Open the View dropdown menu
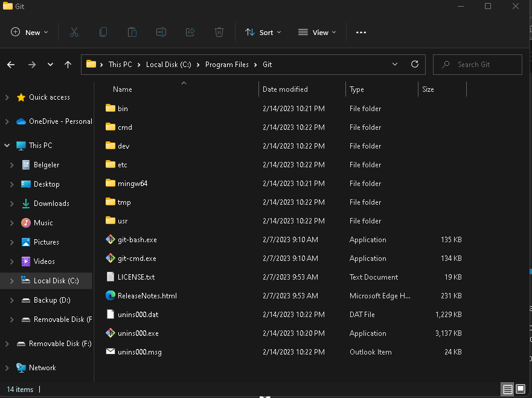 pos(318,33)
